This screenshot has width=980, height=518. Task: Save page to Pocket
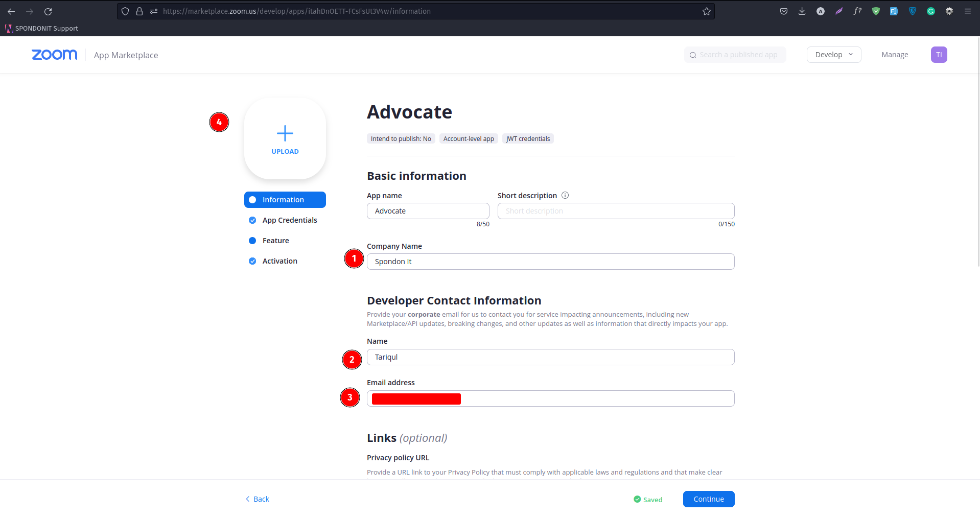(x=784, y=11)
